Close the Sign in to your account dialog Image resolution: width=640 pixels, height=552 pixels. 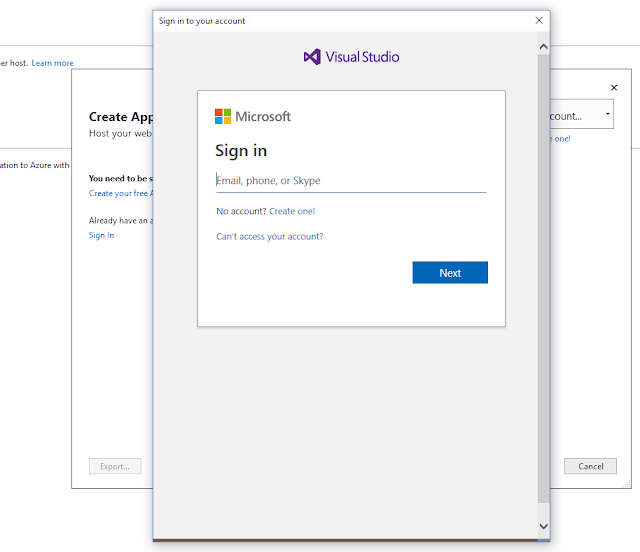point(539,20)
